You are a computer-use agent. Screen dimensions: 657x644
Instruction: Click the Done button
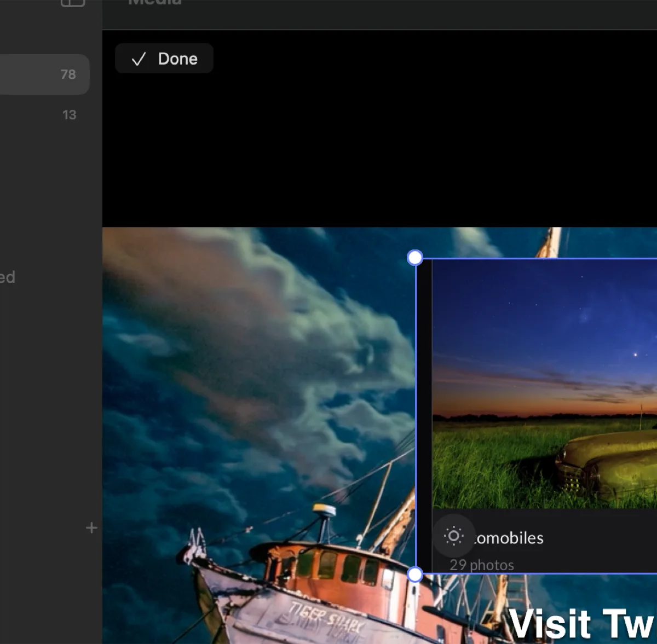click(x=164, y=59)
